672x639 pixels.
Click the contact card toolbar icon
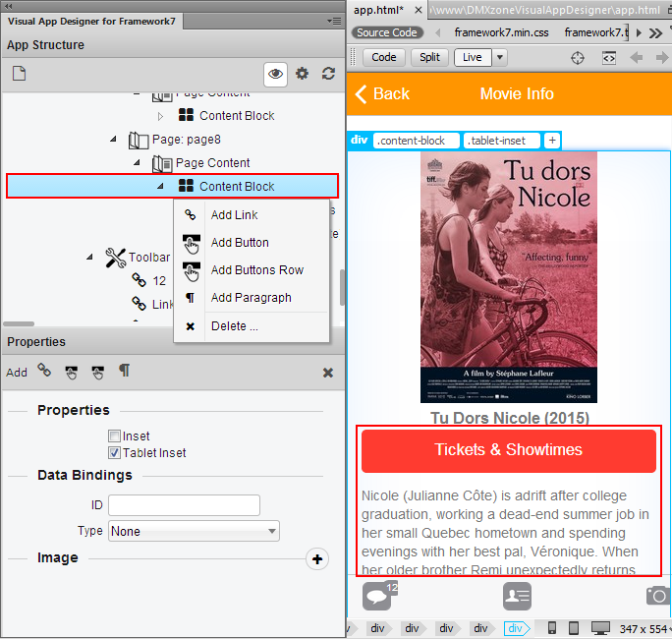tap(517, 596)
